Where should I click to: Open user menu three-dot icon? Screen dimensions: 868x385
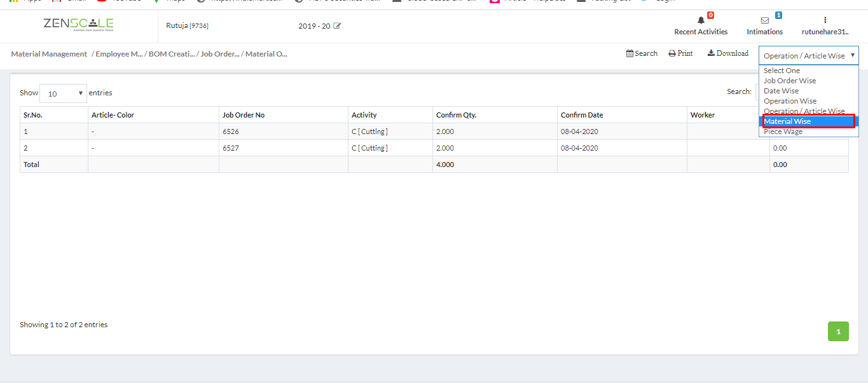(825, 20)
